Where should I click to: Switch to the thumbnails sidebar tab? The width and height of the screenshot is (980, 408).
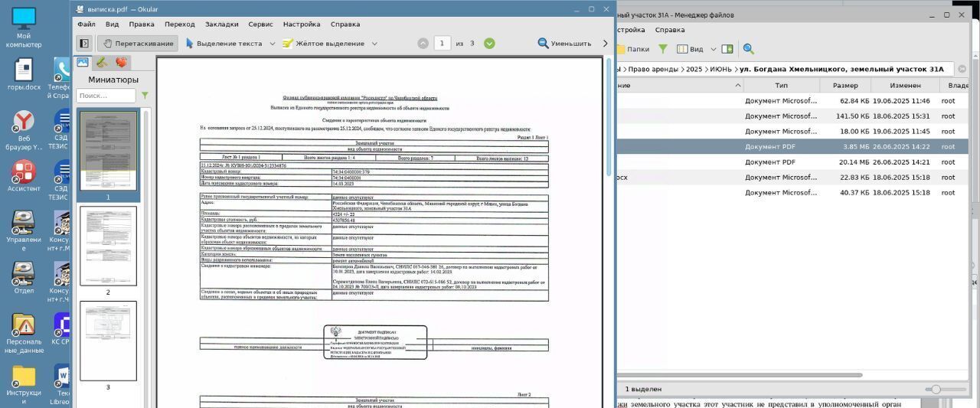point(83,63)
